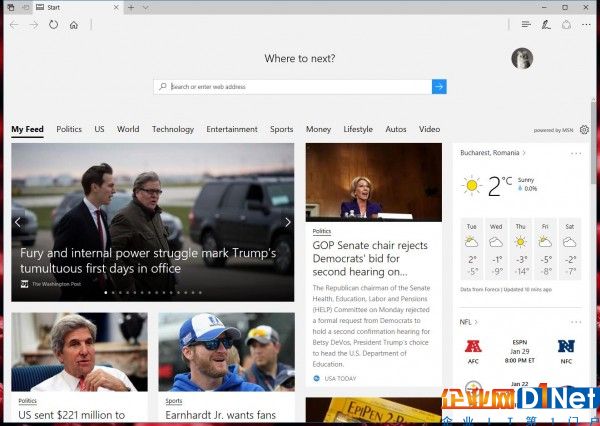600x426 pixels.
Task: Go to the Home page
Action: click(73, 25)
